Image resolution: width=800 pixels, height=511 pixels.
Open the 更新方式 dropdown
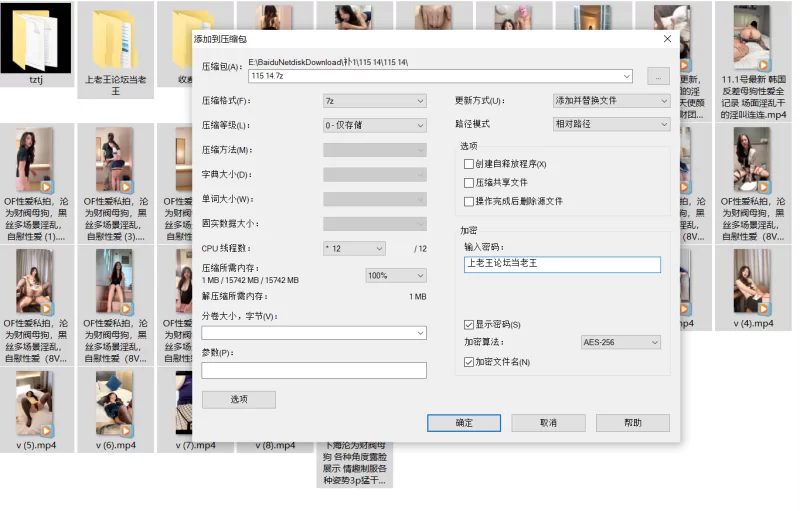(611, 101)
